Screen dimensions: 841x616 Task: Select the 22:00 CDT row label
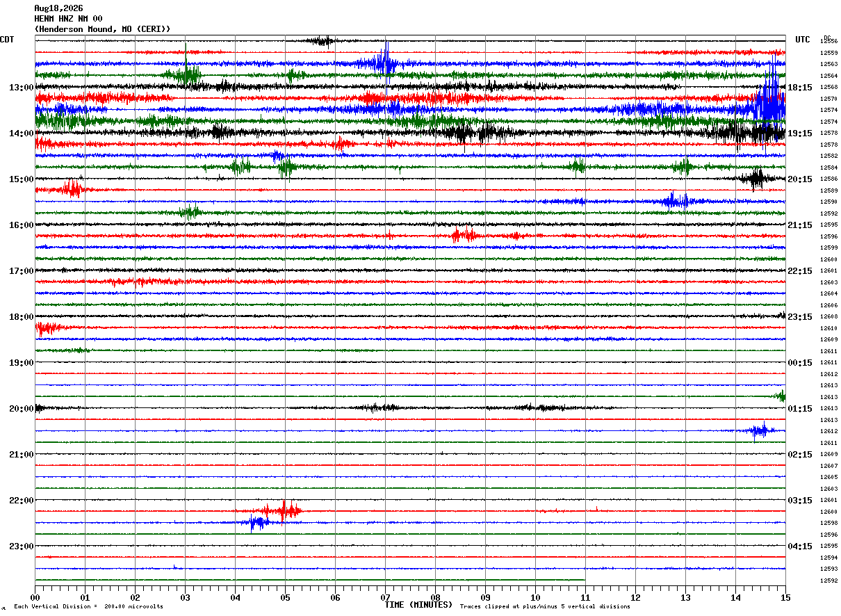[x=21, y=501]
